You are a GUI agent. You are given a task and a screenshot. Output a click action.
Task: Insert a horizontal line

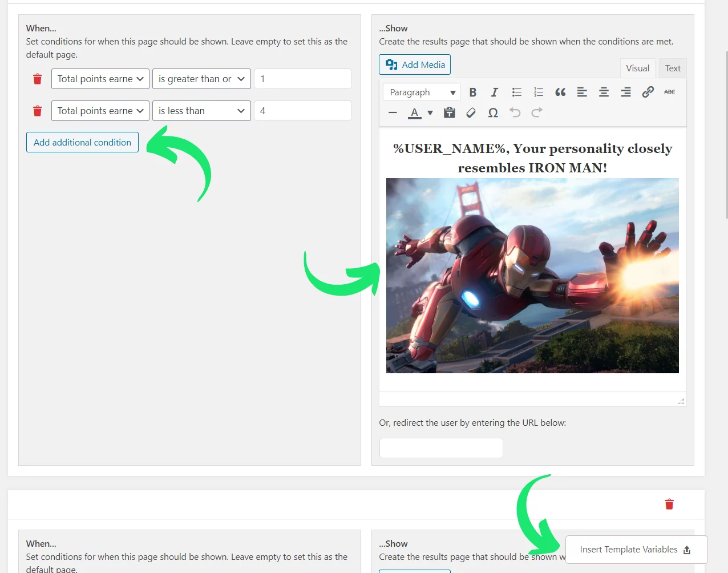click(x=393, y=113)
